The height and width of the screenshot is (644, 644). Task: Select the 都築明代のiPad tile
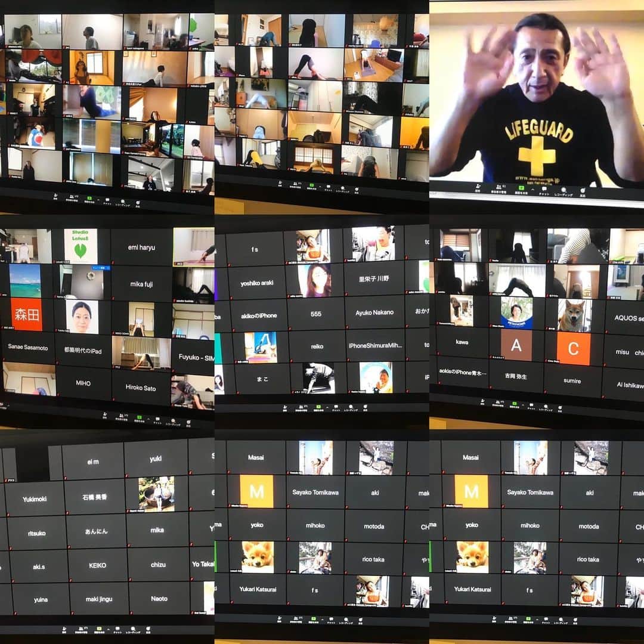(x=82, y=351)
